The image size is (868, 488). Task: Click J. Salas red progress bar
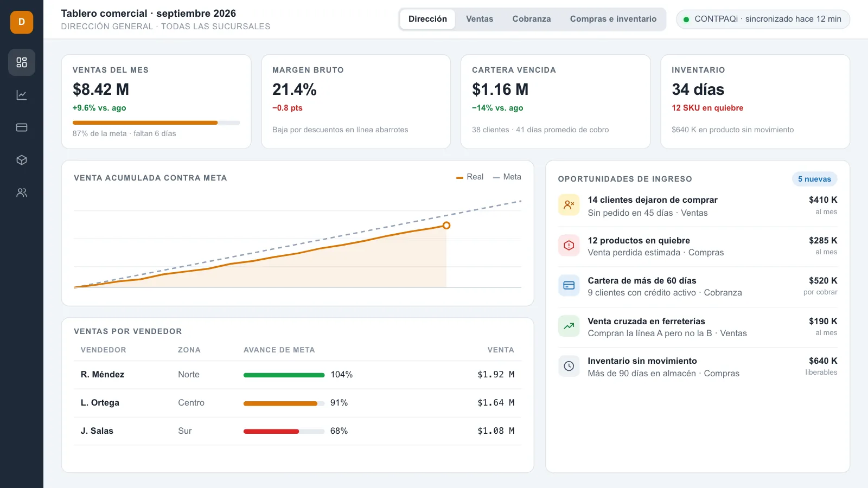[284, 432]
